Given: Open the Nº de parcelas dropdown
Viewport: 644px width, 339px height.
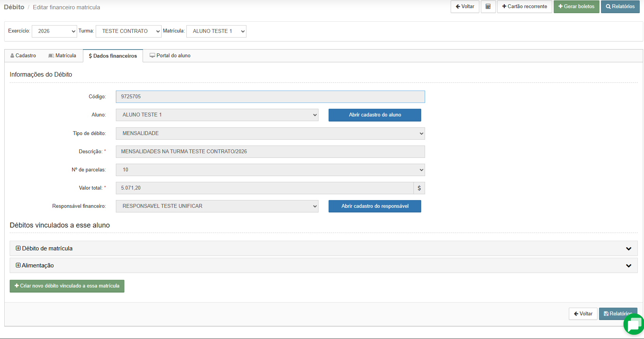Looking at the screenshot, I should click(270, 170).
